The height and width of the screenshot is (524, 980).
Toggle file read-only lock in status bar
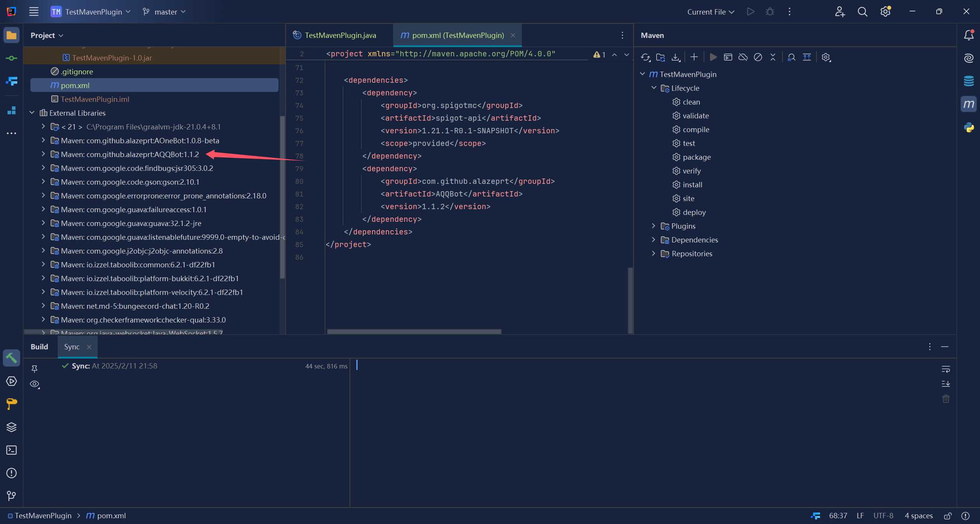point(948,516)
